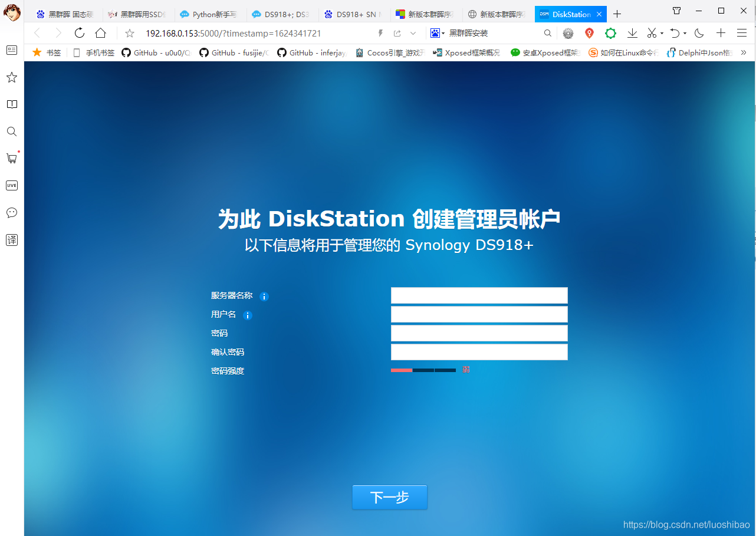
Task: Open a new tab with the plus button
Action: point(617,14)
